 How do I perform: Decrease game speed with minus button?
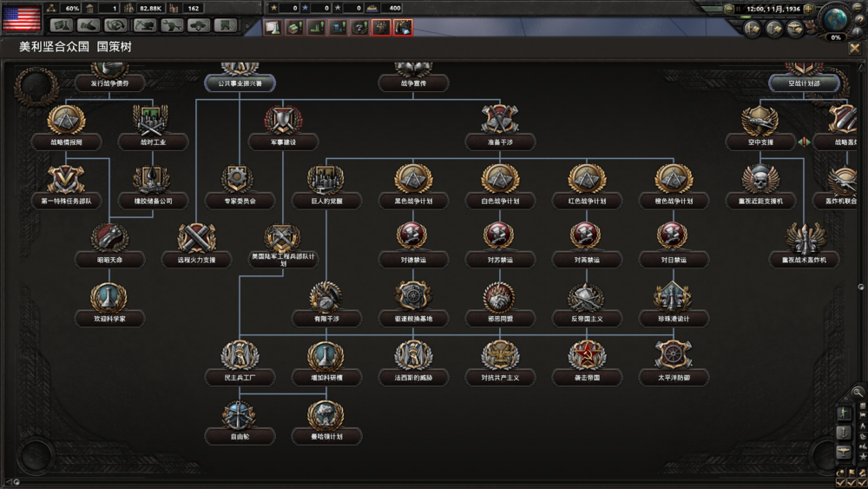[729, 9]
